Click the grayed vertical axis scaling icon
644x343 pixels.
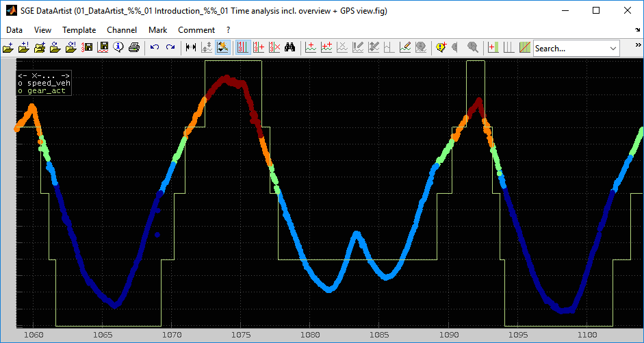[x=206, y=47]
